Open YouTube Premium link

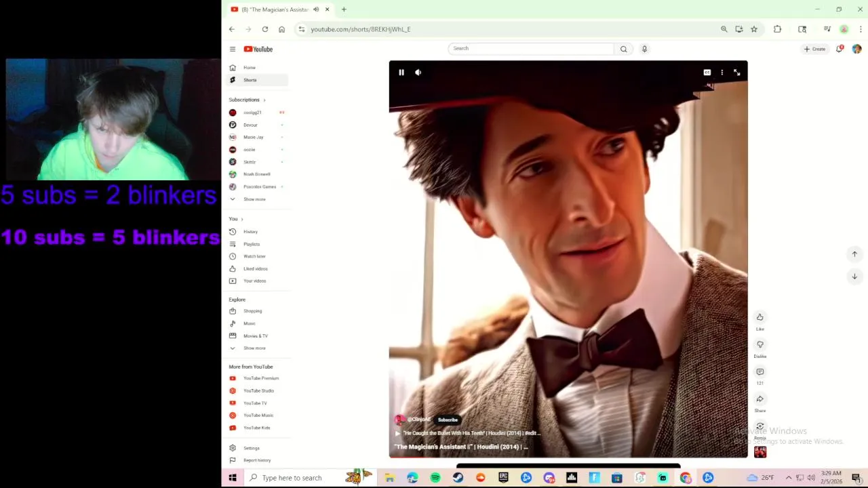(x=257, y=378)
